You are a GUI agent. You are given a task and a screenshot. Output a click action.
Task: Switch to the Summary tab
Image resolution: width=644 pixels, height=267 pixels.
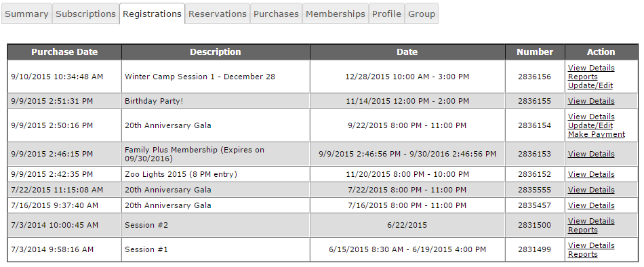tap(26, 14)
